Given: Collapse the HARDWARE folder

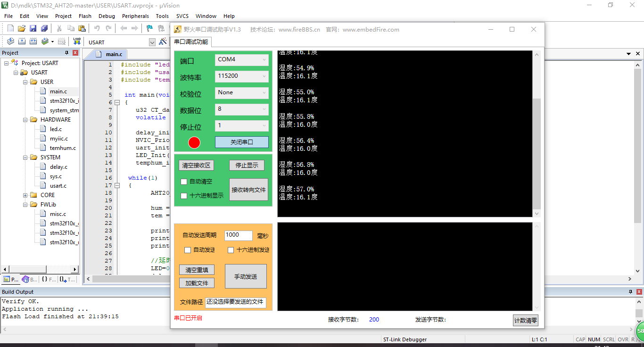Looking at the screenshot, I should pos(25,119).
